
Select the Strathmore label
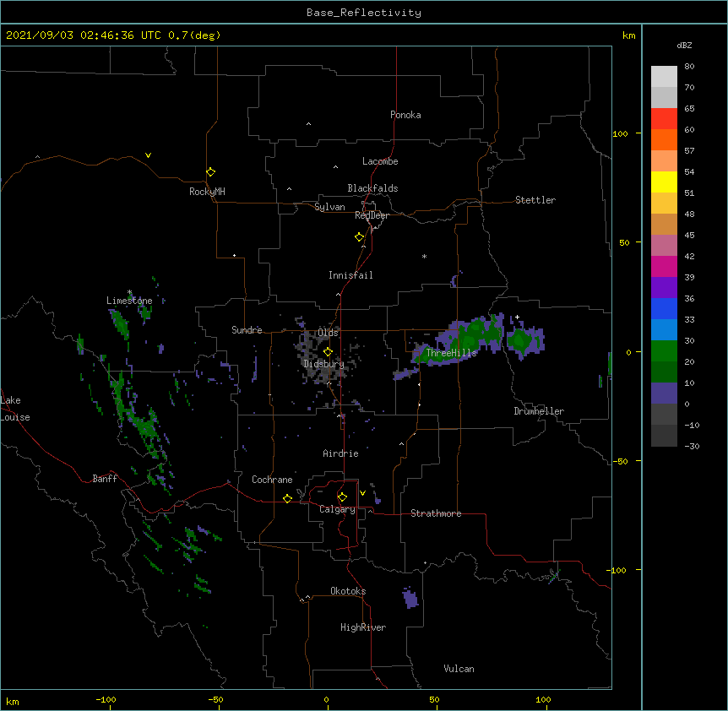click(436, 513)
